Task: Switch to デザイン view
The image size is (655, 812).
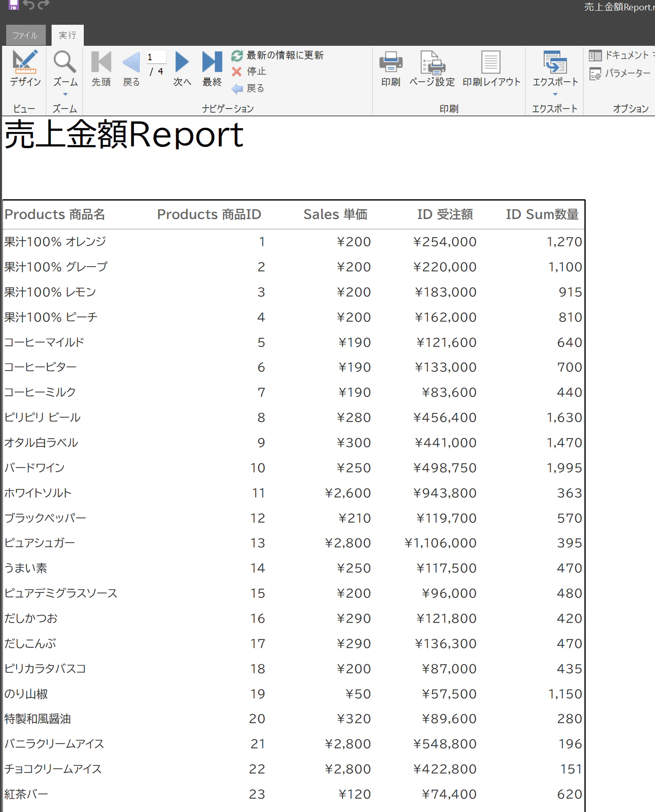Action: (26, 68)
